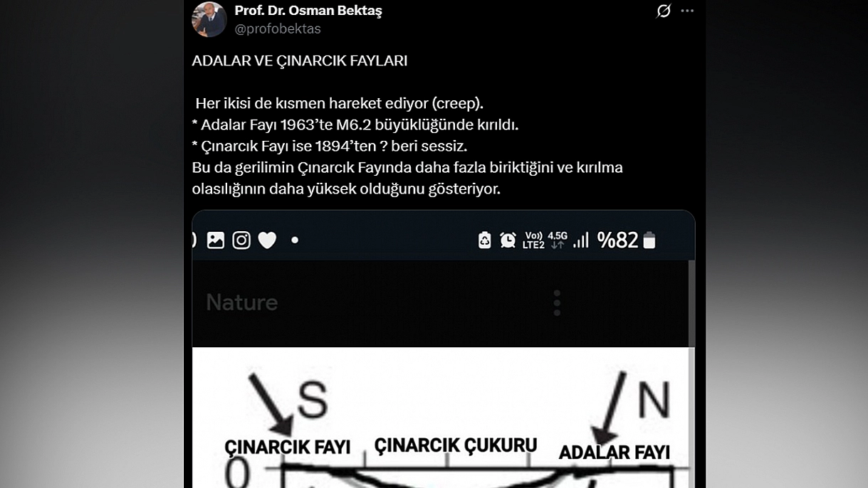
Task: Click the Nature page title
Action: click(242, 302)
